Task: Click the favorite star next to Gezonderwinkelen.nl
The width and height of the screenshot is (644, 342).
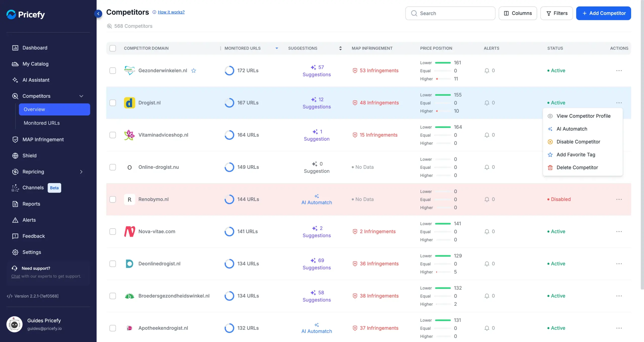Action: (193, 71)
